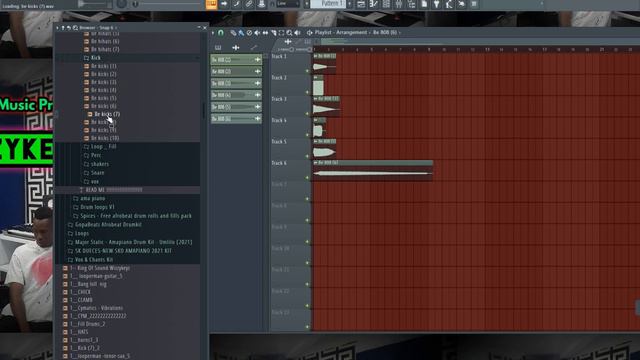
Task: Switch picker panel to patterns tab
Action: pos(218,48)
